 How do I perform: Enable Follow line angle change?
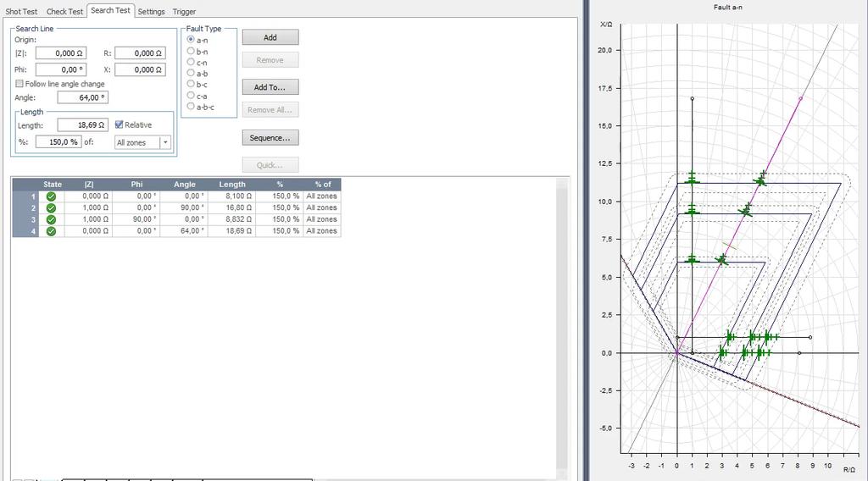20,84
